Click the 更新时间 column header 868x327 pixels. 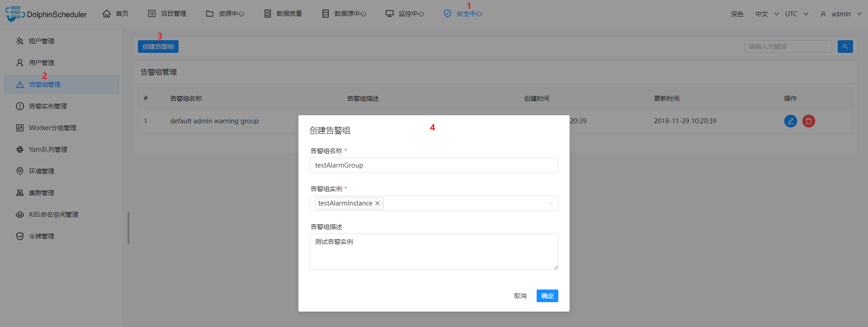click(667, 98)
